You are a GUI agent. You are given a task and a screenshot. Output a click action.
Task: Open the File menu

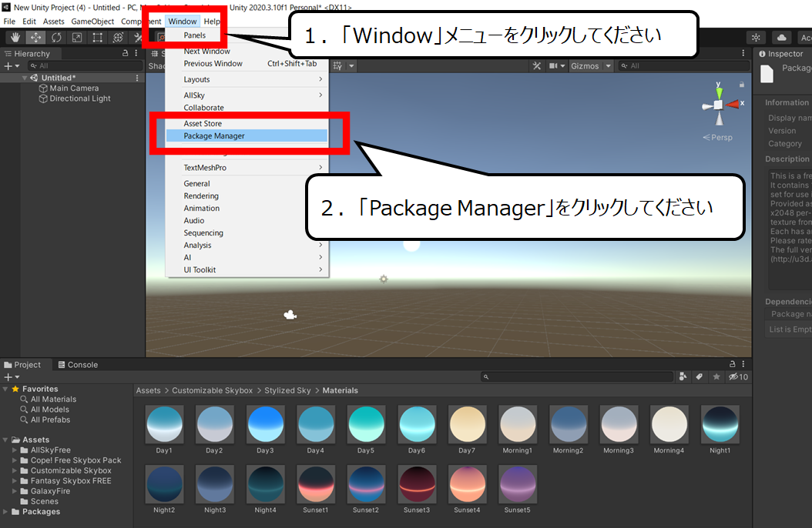point(9,22)
